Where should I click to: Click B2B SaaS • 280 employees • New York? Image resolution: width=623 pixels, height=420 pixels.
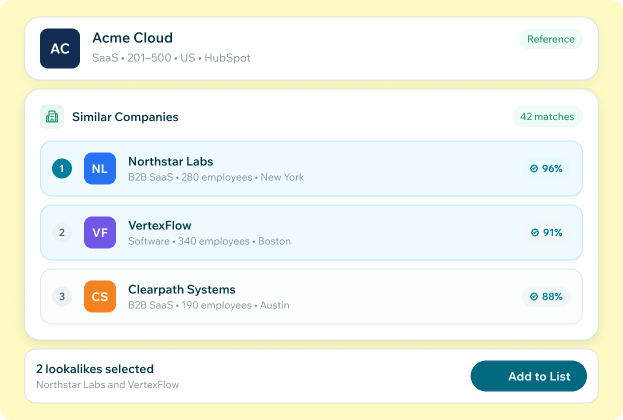(216, 177)
